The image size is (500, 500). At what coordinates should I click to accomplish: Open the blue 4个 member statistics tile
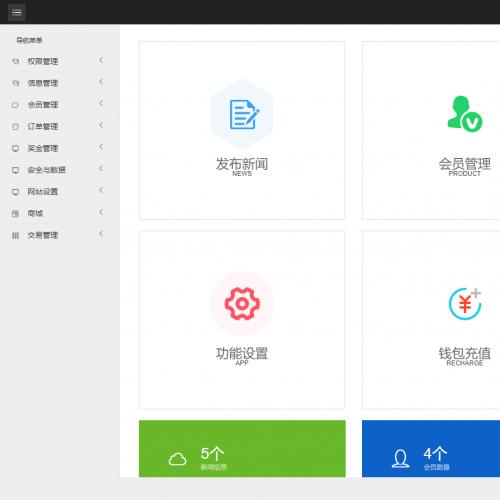click(x=431, y=448)
